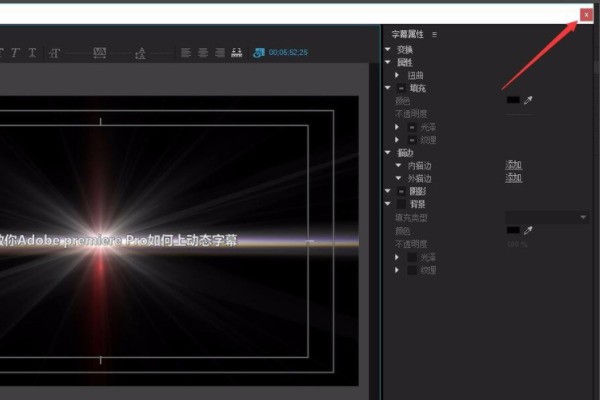
Task: Click the center align text icon
Action: click(x=203, y=52)
